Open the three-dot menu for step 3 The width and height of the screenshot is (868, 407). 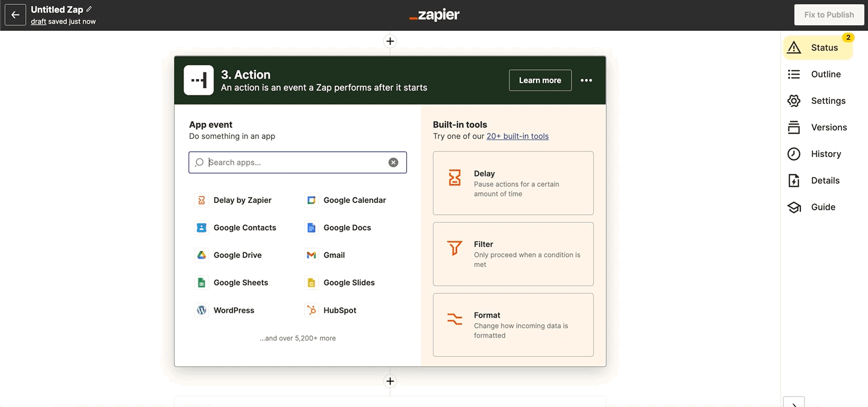(x=586, y=80)
